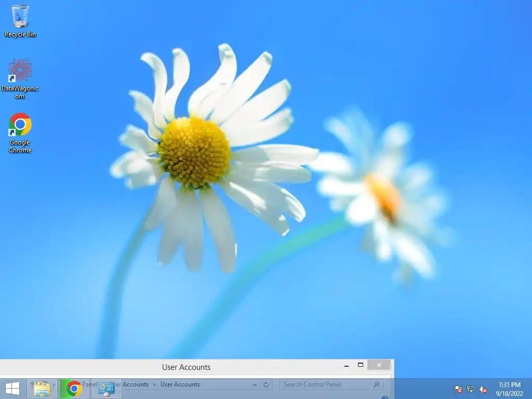
Task: Maximize the User Accounts window
Action: point(361,365)
